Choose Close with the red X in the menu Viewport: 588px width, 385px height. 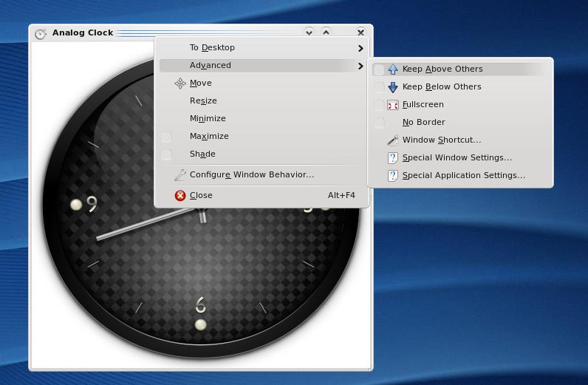pyautogui.click(x=200, y=196)
